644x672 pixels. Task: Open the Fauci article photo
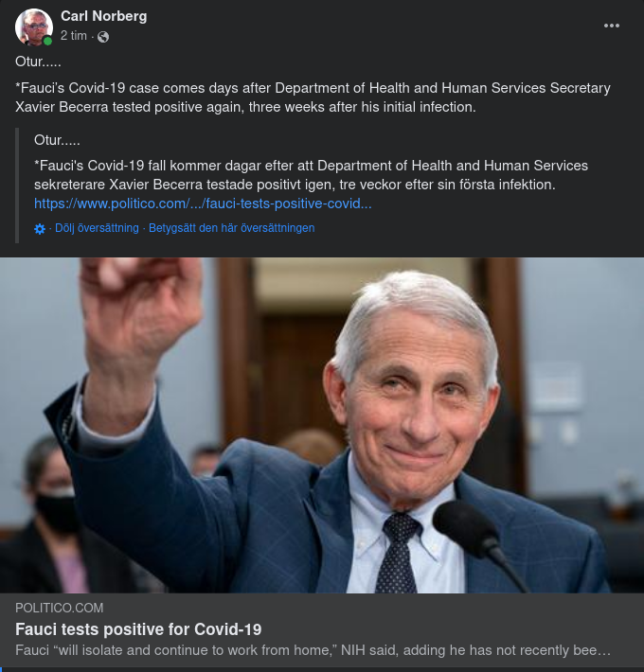tap(322, 426)
